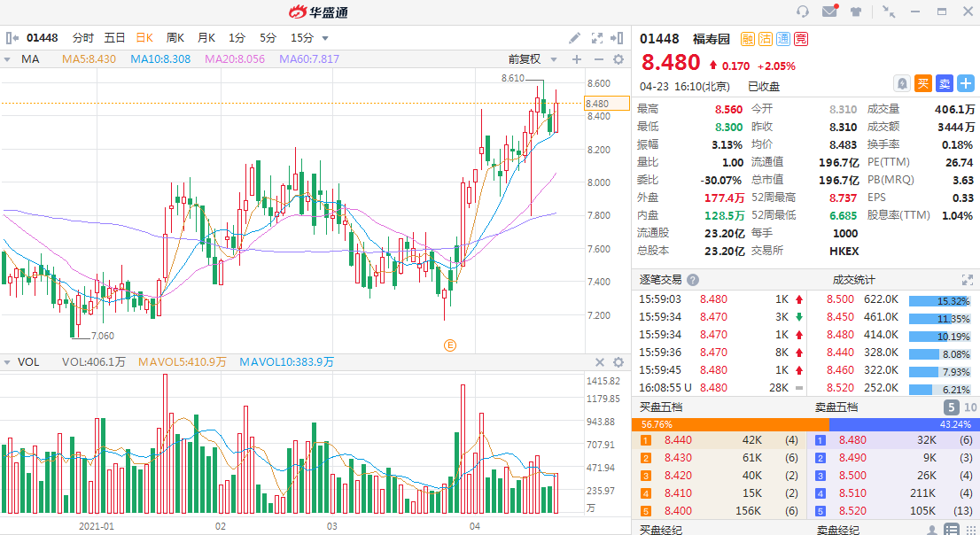Click the stock code 01448 in header
The width and height of the screenshot is (980, 535).
(658, 39)
